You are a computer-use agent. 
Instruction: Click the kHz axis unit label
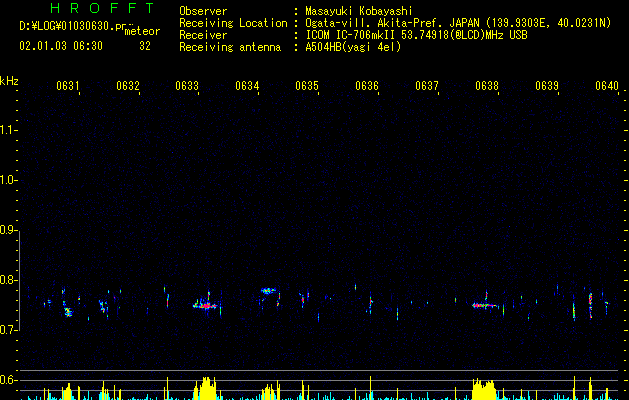[x=9, y=81]
